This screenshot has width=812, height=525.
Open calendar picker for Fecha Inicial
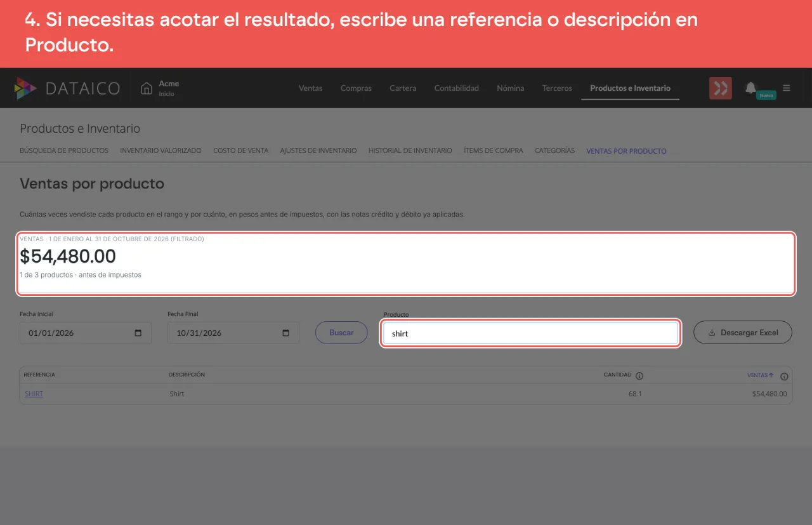138,333
